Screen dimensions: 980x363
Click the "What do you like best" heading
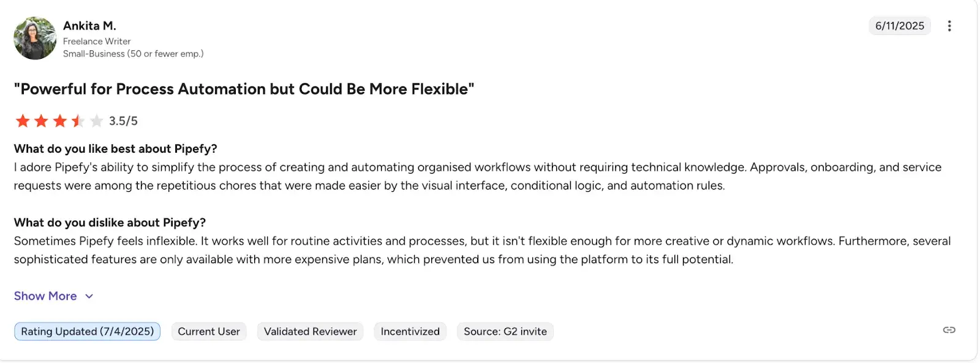tap(116, 149)
